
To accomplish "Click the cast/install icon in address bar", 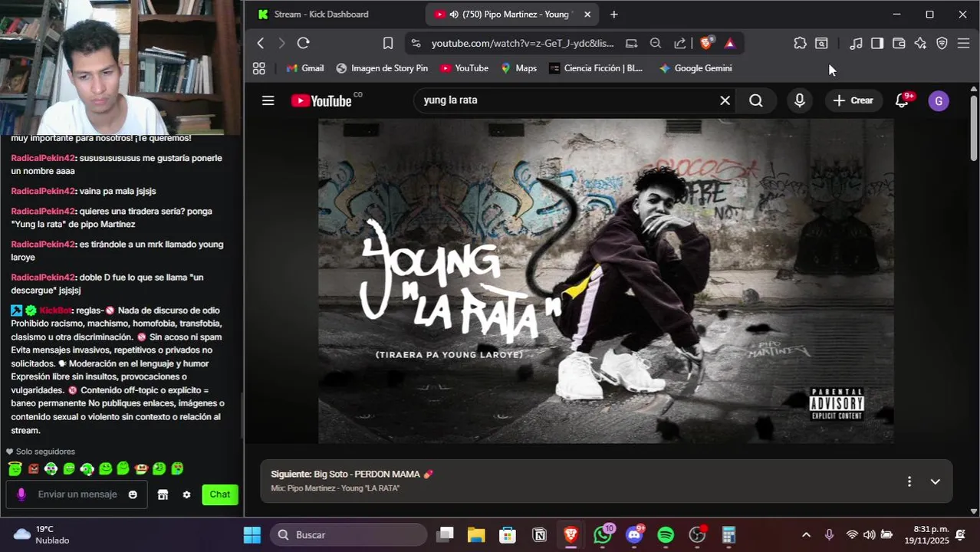I will tap(631, 43).
